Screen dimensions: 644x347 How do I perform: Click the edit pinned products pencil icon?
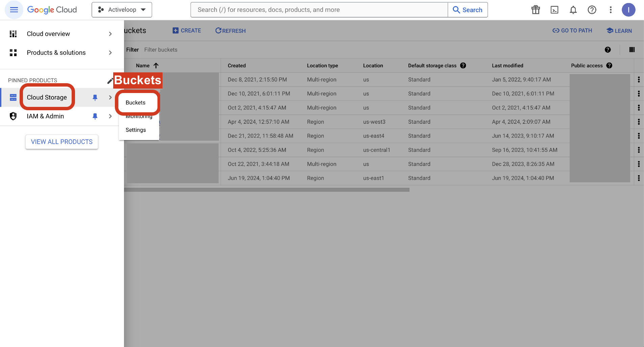pyautogui.click(x=110, y=81)
